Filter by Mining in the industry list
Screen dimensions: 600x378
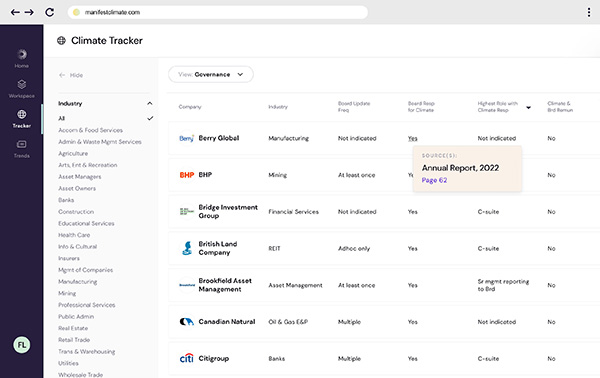click(67, 293)
